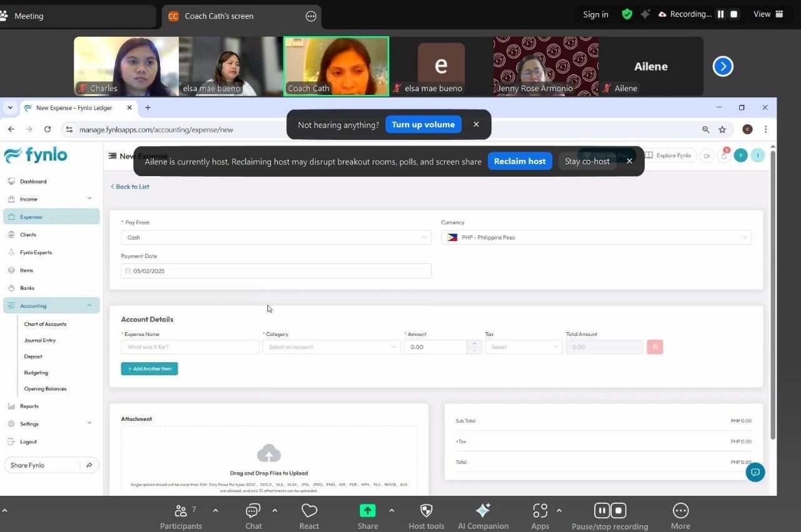Open the Tax dropdown
Viewport: 801px width, 532px height.
tap(524, 347)
